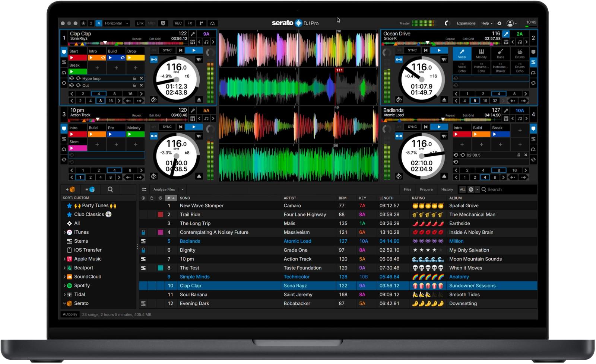Click the eject button on deck 1
The height and width of the screenshot is (364, 596).
click(x=199, y=100)
